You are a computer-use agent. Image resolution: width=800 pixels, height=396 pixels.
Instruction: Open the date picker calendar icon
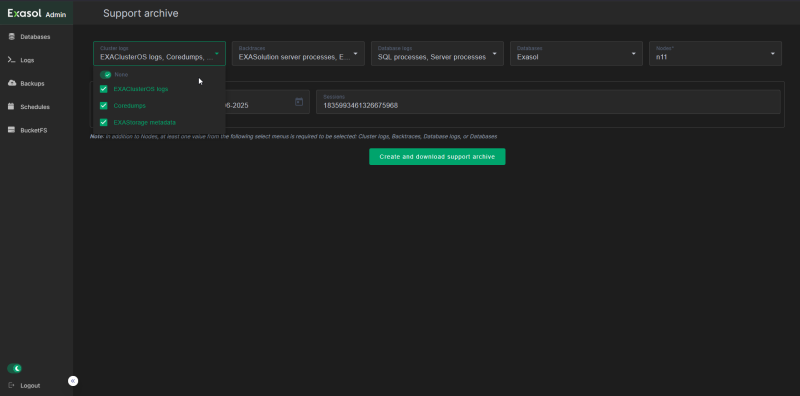point(299,102)
